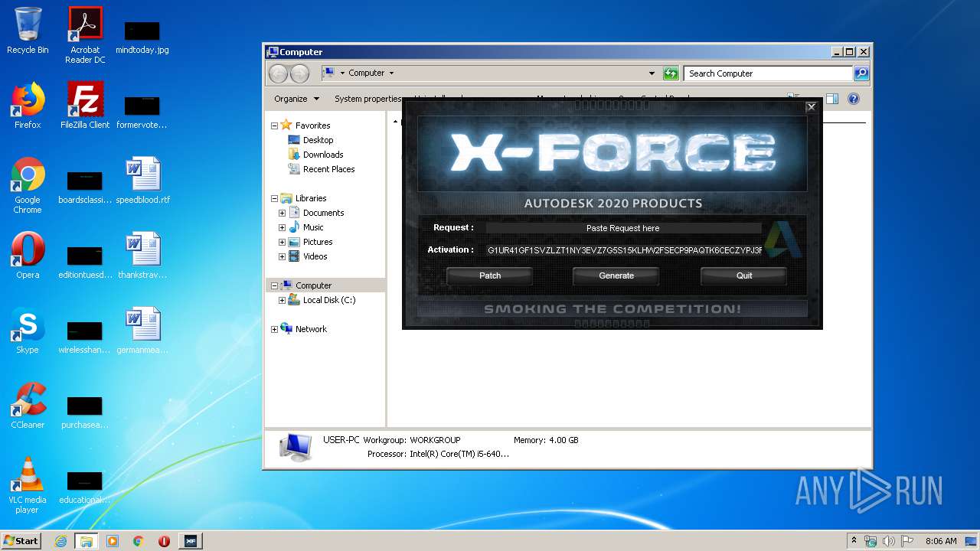Image resolution: width=980 pixels, height=551 pixels.
Task: Collapse the Favorites tree group
Action: tap(275, 126)
